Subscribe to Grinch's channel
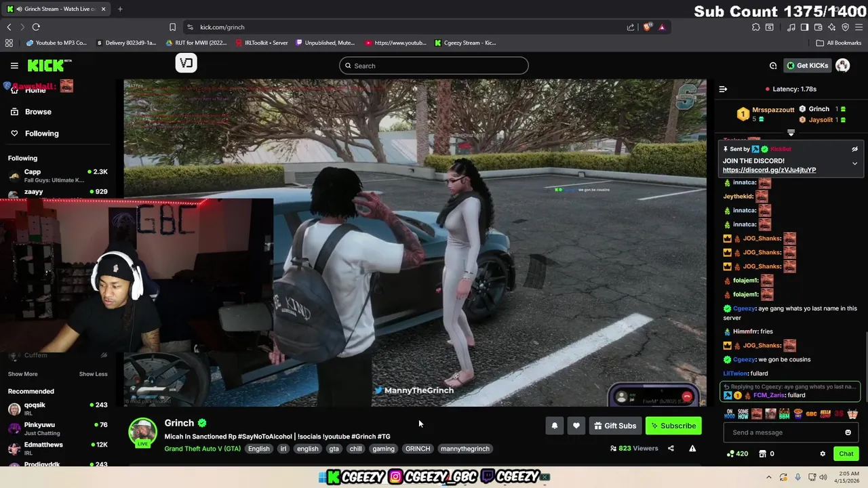868x488 pixels. (673, 426)
